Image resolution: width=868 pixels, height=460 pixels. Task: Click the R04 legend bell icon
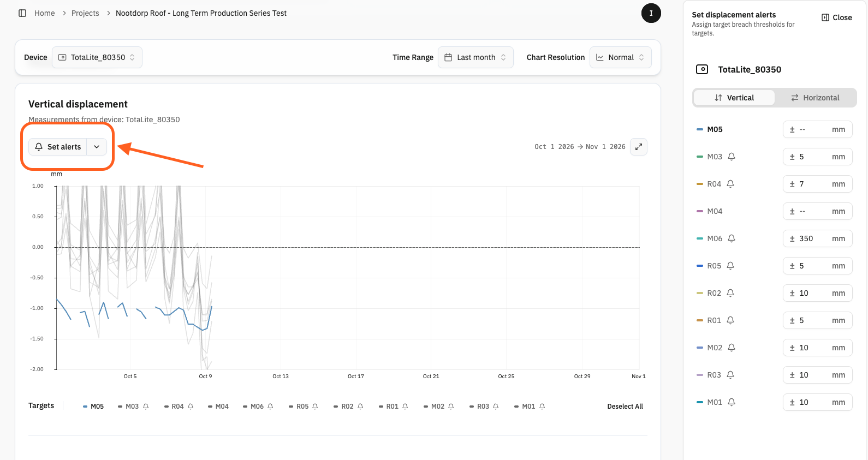coord(191,407)
